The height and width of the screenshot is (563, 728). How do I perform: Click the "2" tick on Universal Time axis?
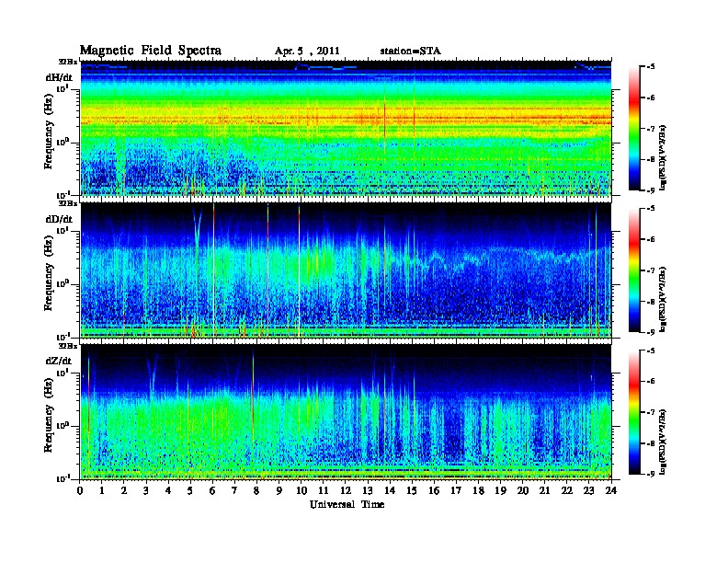coord(124,490)
